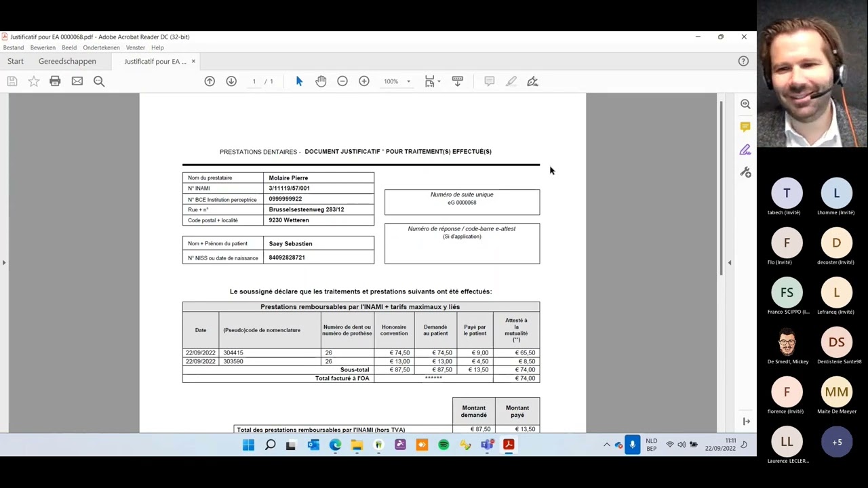Image resolution: width=868 pixels, height=488 pixels.
Task: Click the page number input field
Action: [x=254, y=81]
